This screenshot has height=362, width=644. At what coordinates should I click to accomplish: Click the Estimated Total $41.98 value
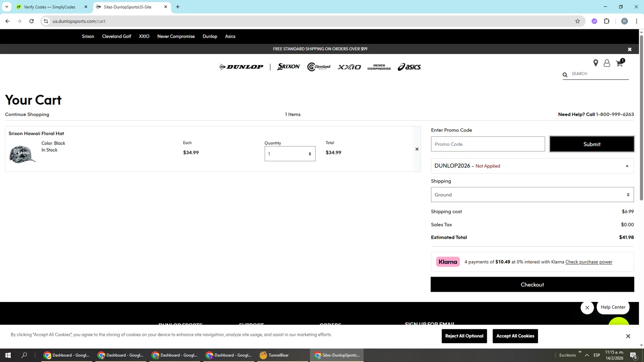tap(626, 237)
